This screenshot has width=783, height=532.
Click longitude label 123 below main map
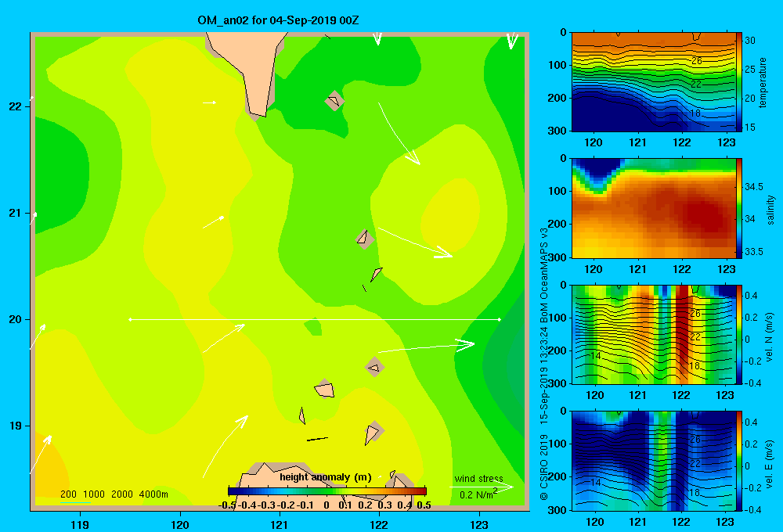pos(479,524)
